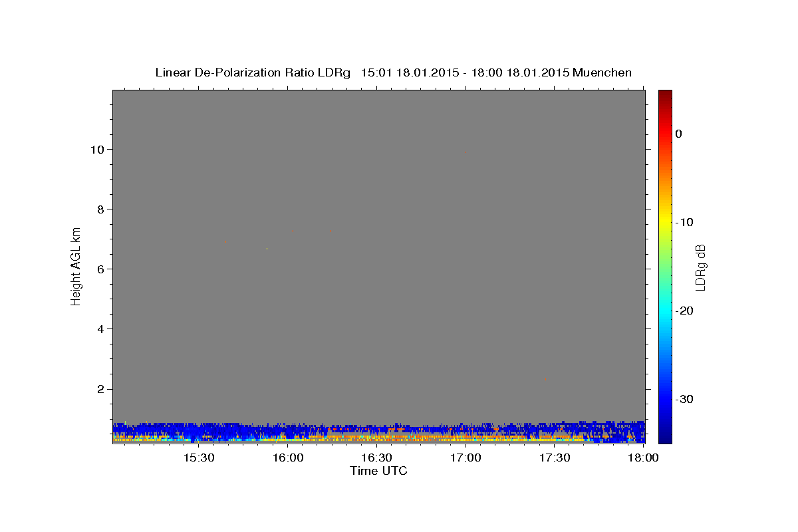Click the colorbar label '-20'
The height and width of the screenshot is (532, 798).
click(x=684, y=311)
